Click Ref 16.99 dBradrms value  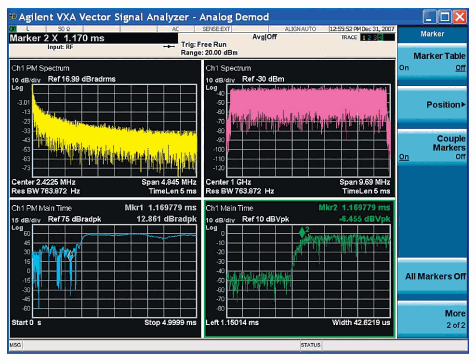82,79
